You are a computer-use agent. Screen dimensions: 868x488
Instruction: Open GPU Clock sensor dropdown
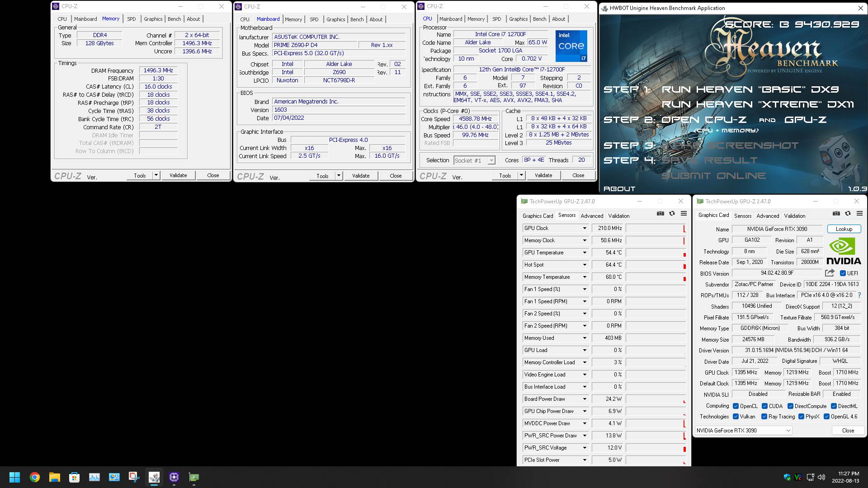(584, 228)
